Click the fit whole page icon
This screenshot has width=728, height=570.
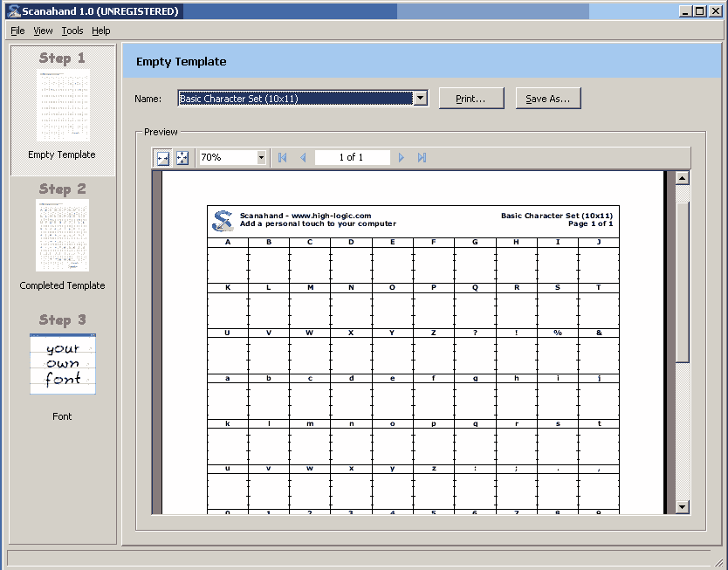[x=182, y=158]
